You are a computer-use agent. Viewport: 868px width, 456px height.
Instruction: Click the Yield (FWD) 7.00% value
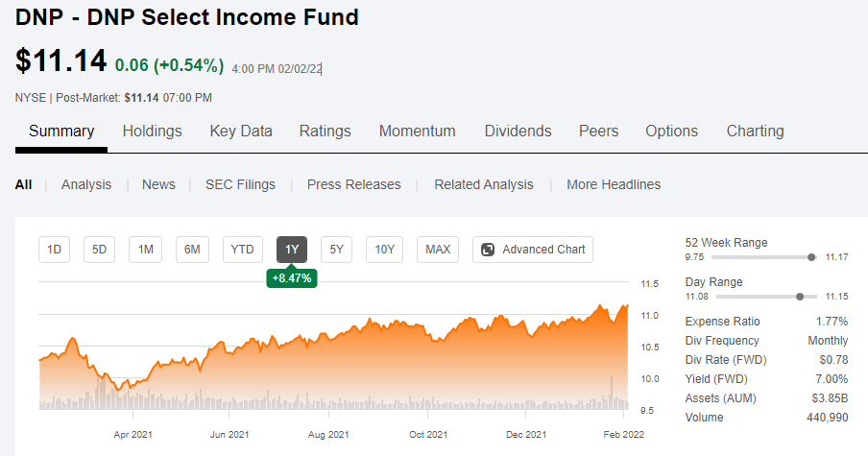832,379
